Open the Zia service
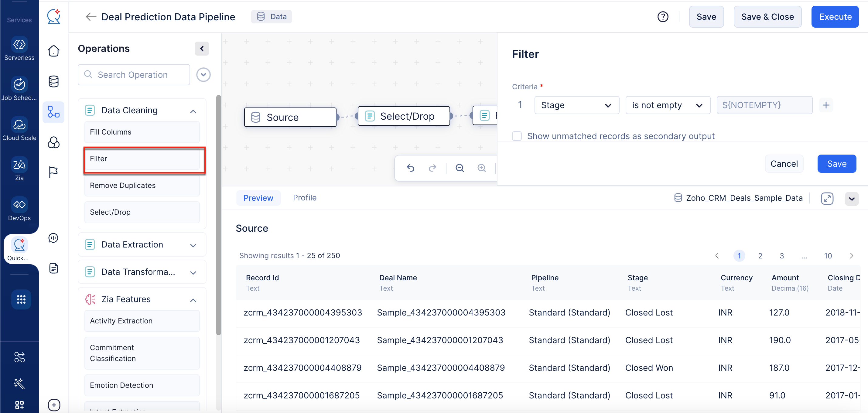This screenshot has width=868, height=413. (x=19, y=169)
